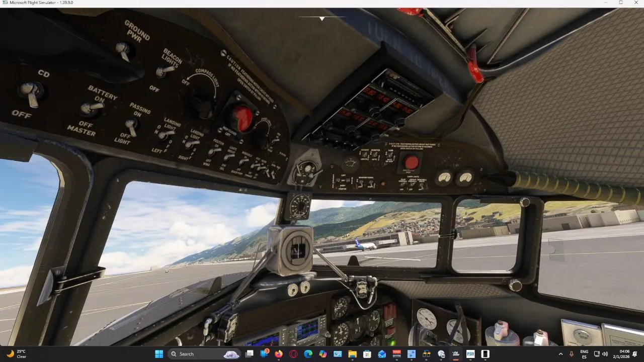Toggle the Ground PWR switch
This screenshot has width=644, height=362.
(x=123, y=51)
